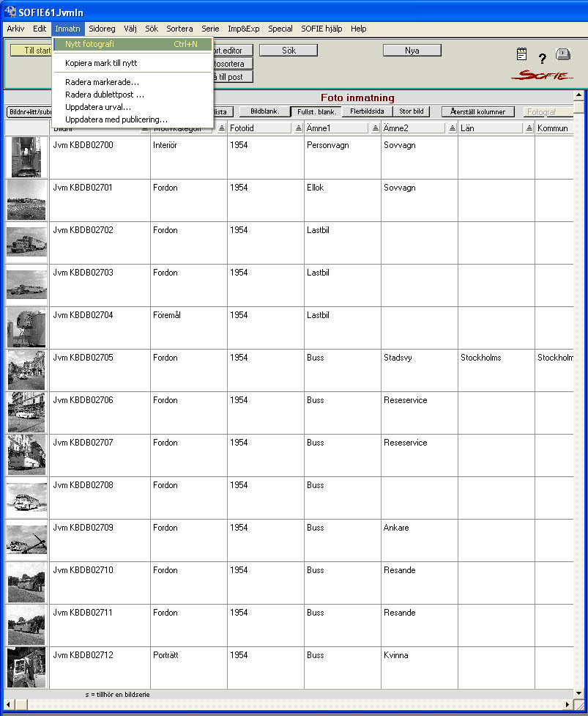Open the SOFIE hjälp menu

click(x=321, y=29)
